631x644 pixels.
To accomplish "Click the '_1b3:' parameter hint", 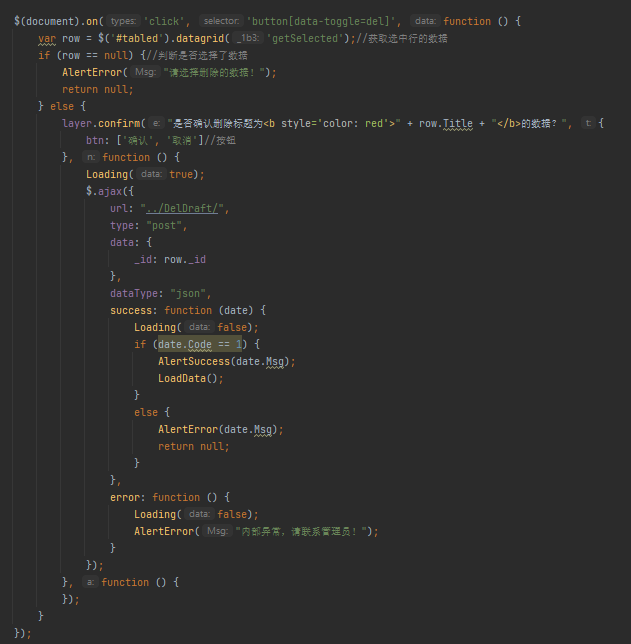I will [248, 38].
